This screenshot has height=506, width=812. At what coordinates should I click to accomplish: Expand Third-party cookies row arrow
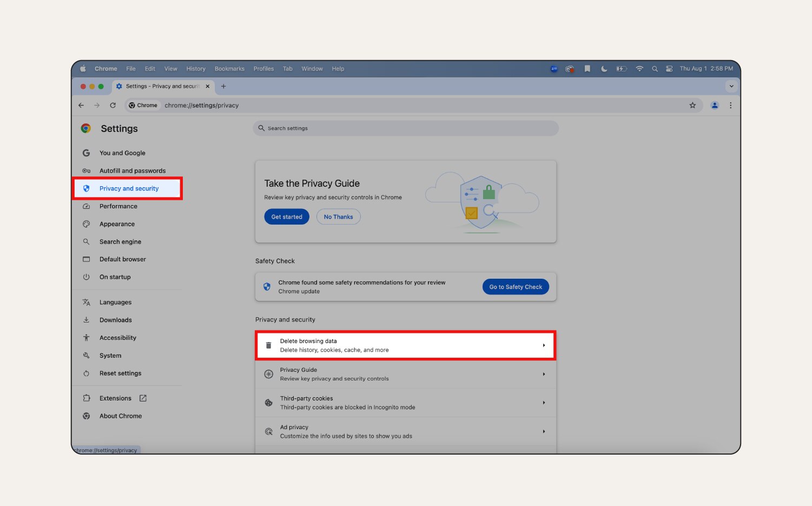544,403
